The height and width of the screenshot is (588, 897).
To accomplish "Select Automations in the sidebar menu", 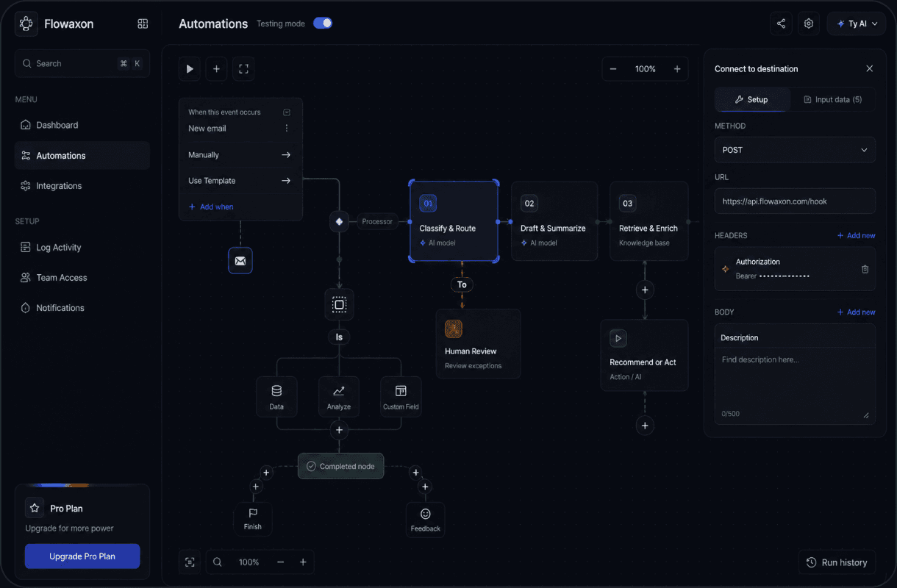I will pos(82,155).
